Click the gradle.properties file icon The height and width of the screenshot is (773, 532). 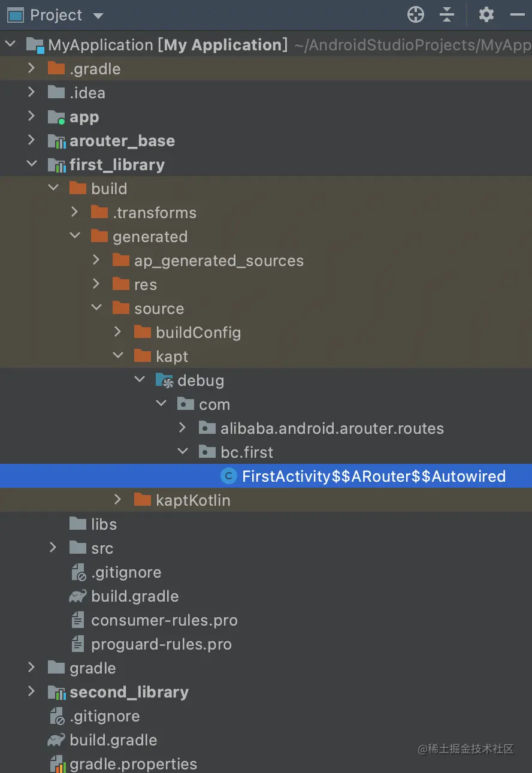tap(56, 764)
